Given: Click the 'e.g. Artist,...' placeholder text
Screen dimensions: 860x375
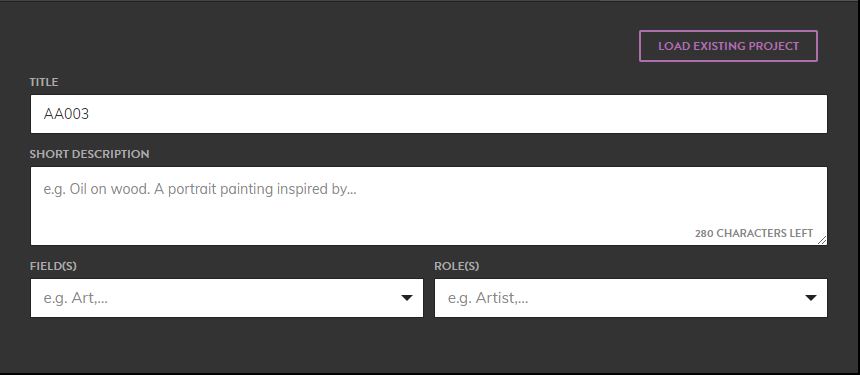Looking at the screenshot, I should pyautogui.click(x=488, y=298).
